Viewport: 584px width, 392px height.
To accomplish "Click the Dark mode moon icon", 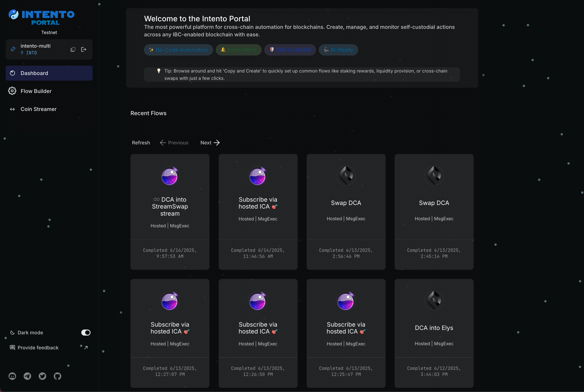I will tap(12, 333).
